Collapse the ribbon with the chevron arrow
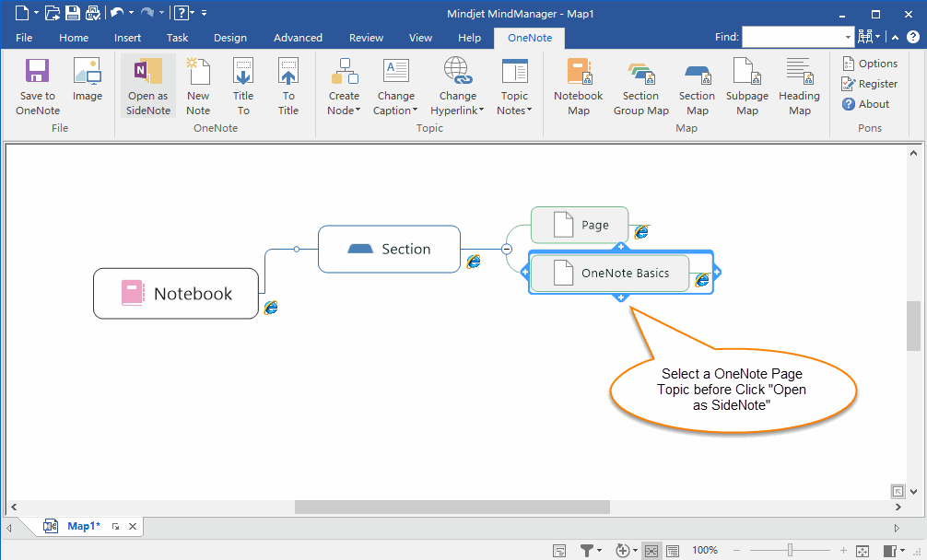Viewport: 927px width, 560px height. click(x=895, y=37)
